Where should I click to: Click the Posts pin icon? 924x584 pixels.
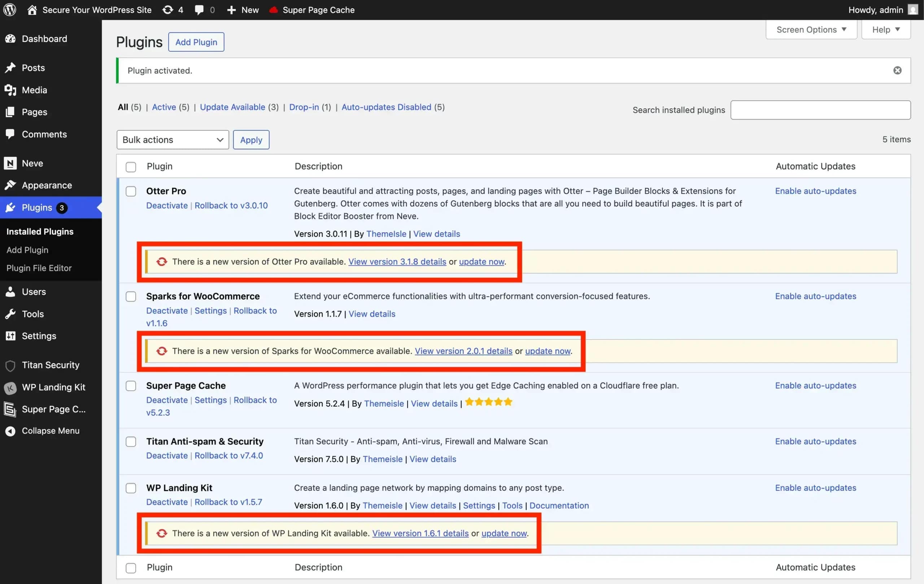tap(10, 68)
